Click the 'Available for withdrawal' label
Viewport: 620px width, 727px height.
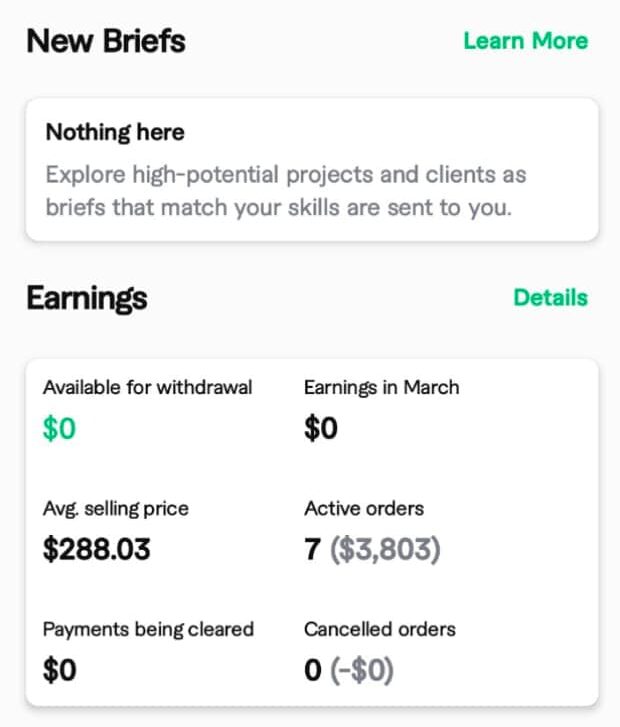coord(147,387)
